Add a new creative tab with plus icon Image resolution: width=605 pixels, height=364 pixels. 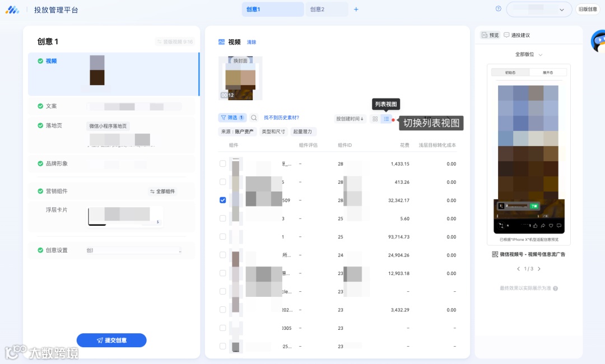[x=356, y=10]
